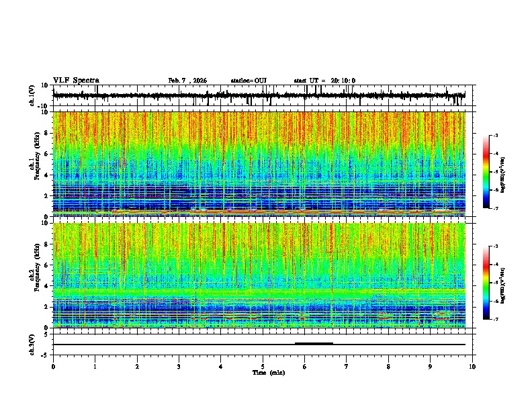Viewport: 532px width, 411px height.
Task: Click time axis tick label "10"
Action: pyautogui.click(x=472, y=367)
